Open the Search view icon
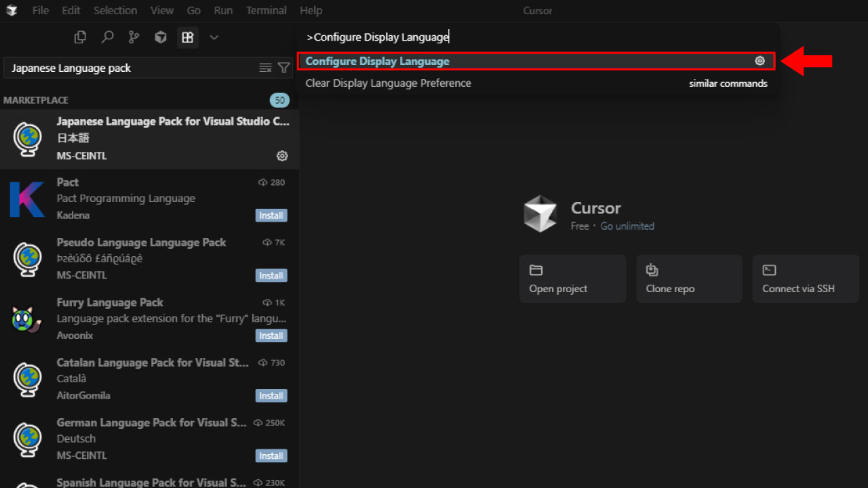 pyautogui.click(x=107, y=37)
